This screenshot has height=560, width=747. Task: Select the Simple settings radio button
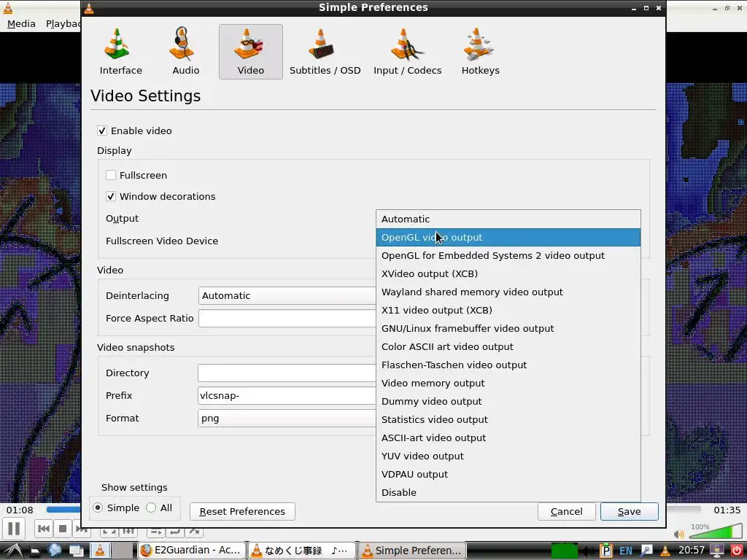(x=98, y=507)
